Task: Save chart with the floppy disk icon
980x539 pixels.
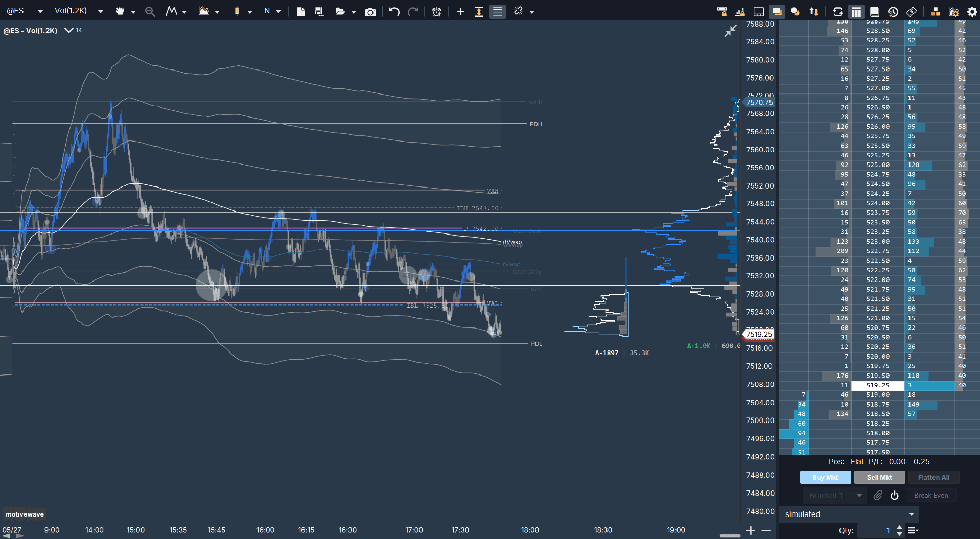Action: point(319,11)
